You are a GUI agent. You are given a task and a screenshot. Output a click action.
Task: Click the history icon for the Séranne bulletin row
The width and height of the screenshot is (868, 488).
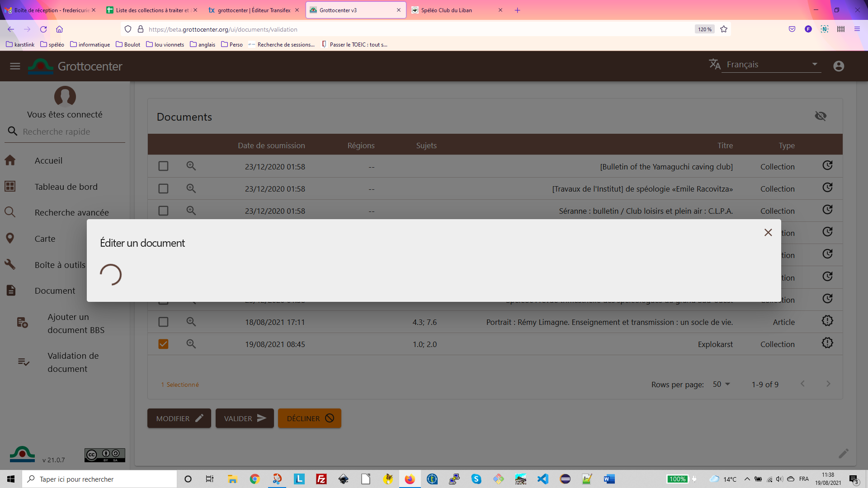click(827, 210)
